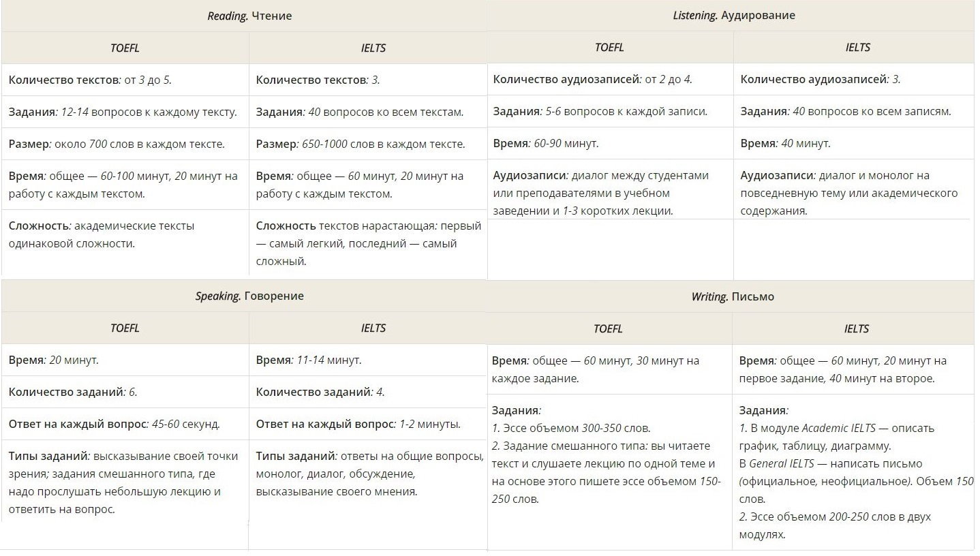The image size is (980, 556).
Task: Click the "45-60 секунд" answer time cell
Action: pyautogui.click(x=114, y=424)
